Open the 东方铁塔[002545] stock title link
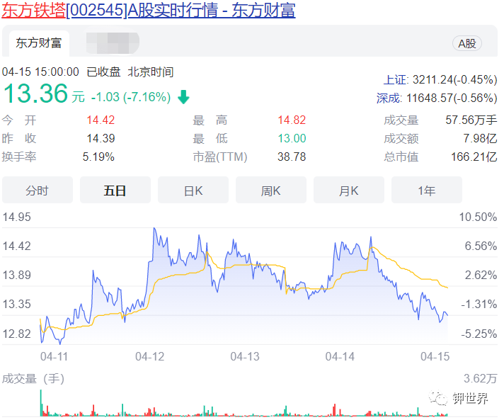Screen dimensions: 504x420 coord(149,11)
